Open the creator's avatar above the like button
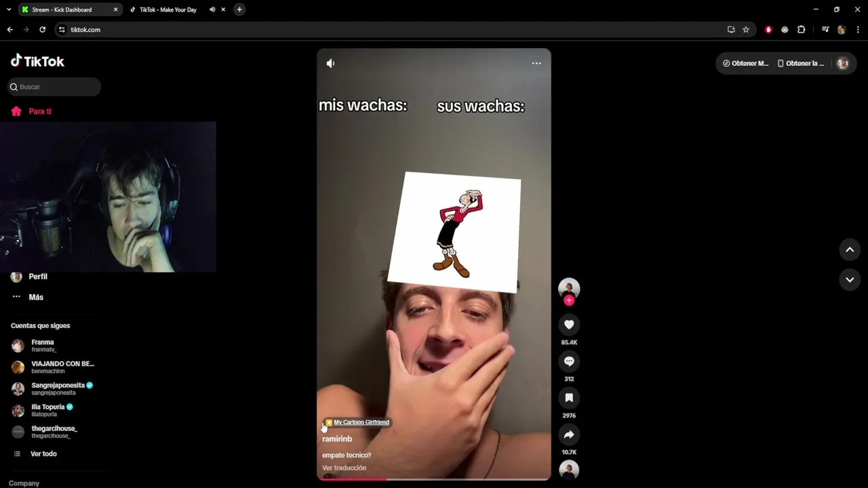This screenshot has height=488, width=868. 569,287
